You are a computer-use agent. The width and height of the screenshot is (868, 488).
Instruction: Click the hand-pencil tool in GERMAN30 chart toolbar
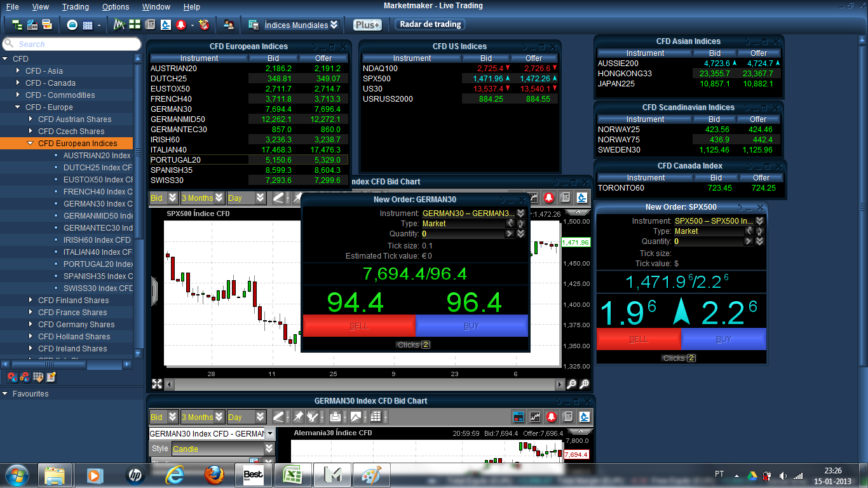click(x=311, y=417)
